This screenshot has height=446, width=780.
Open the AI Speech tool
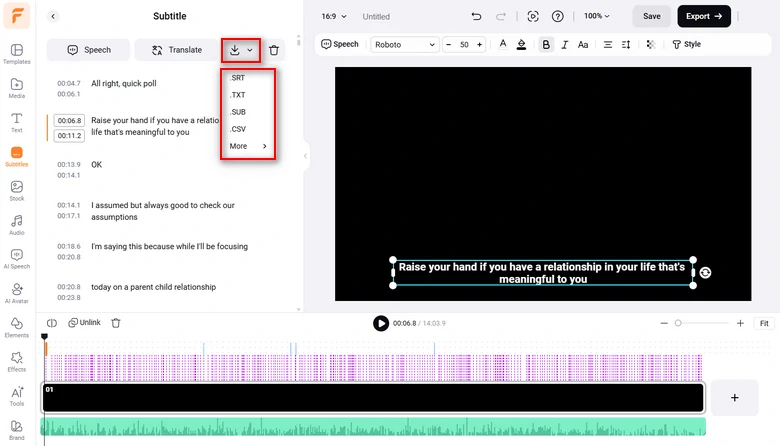pos(16,259)
